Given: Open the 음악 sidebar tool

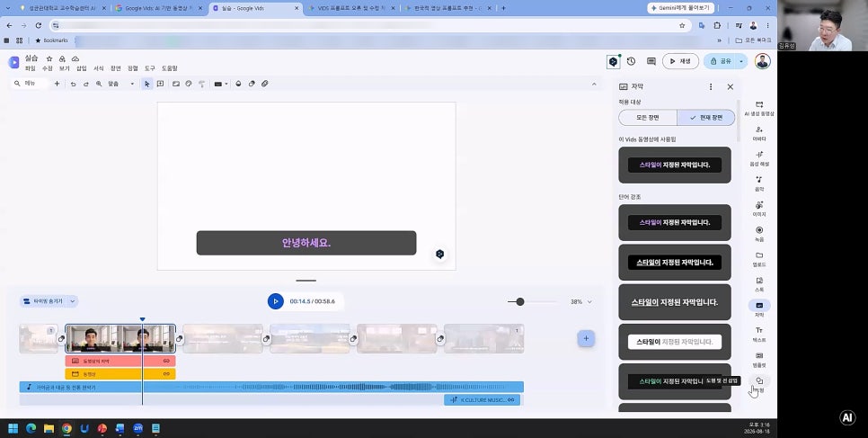Looking at the screenshot, I should (x=759, y=183).
